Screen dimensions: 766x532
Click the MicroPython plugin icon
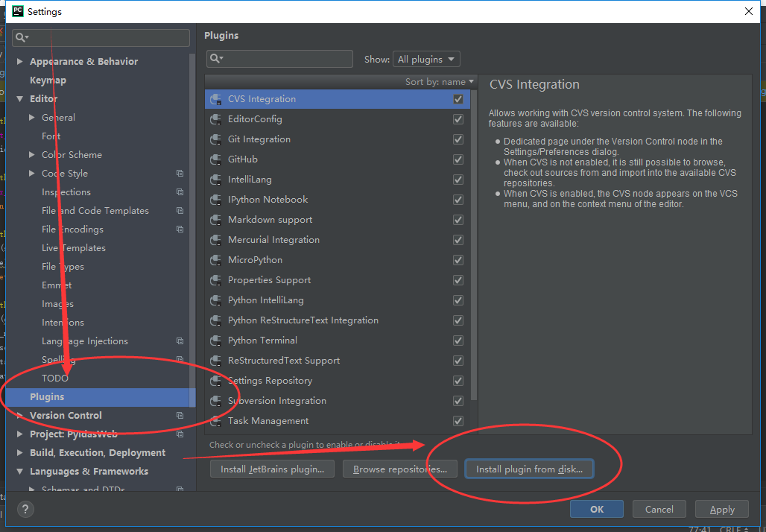216,260
